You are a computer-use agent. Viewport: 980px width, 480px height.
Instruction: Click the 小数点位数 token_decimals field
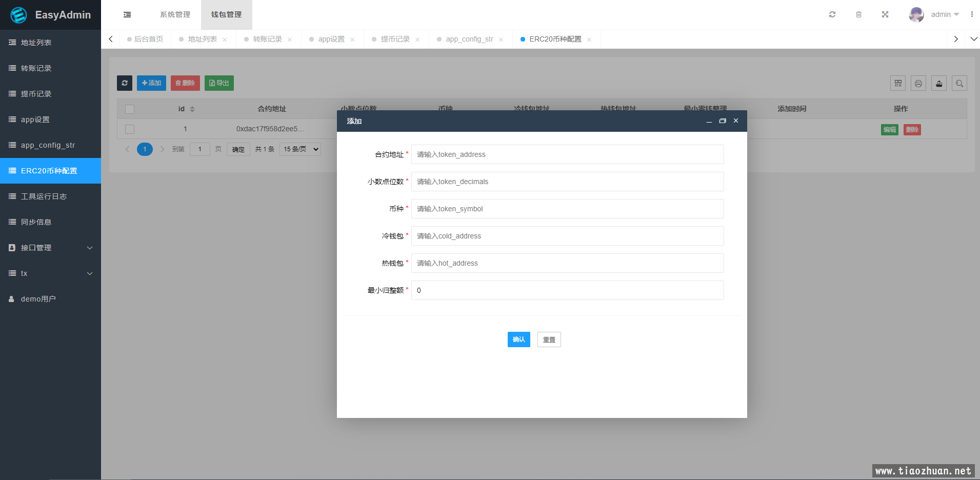coord(568,182)
